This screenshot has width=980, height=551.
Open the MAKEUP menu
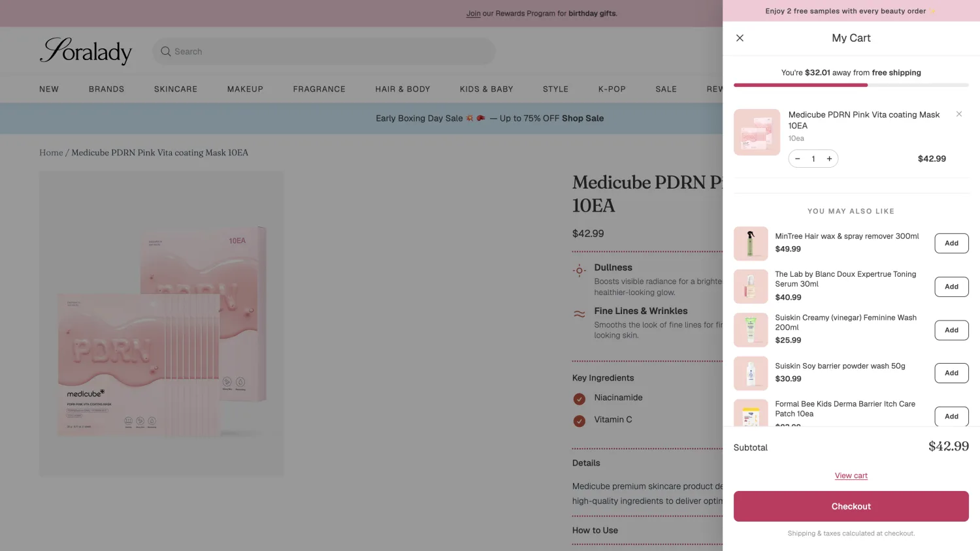coord(245,89)
